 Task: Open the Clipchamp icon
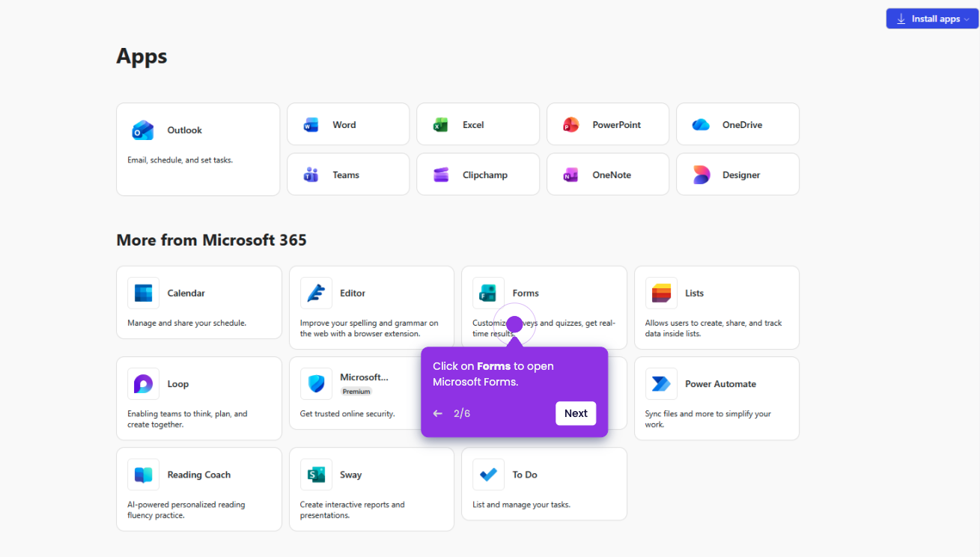441,175
